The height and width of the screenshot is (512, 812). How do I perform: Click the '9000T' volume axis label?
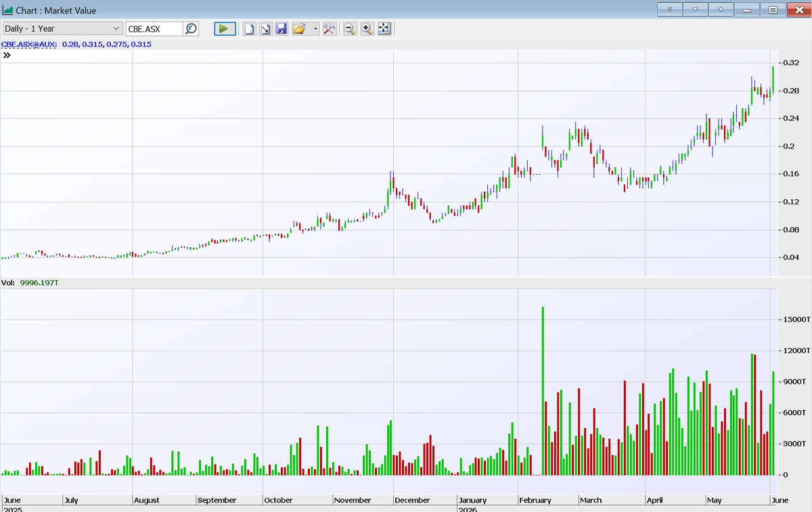(x=794, y=381)
